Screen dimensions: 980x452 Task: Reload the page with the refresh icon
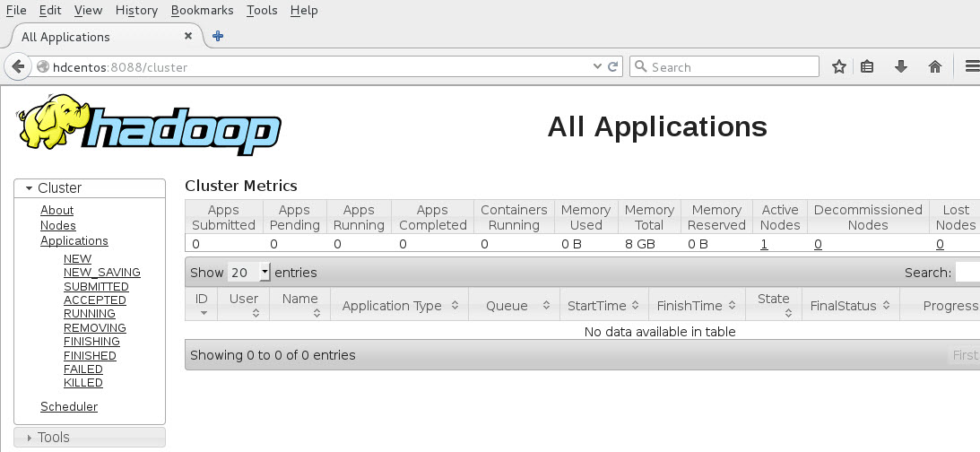coord(613,67)
